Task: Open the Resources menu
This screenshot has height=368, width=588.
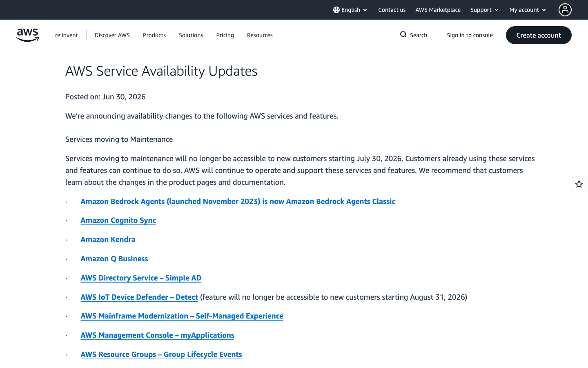Action: click(x=260, y=35)
